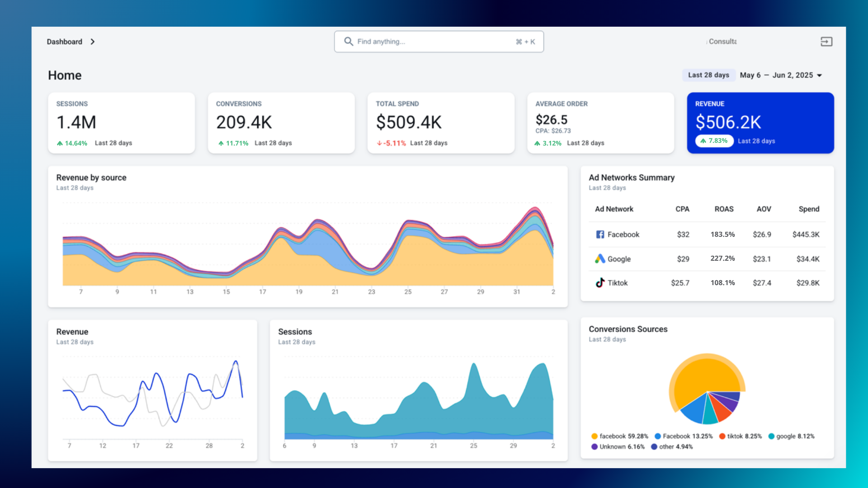Click the green upward trend arrow on Sessions card

tap(59, 143)
